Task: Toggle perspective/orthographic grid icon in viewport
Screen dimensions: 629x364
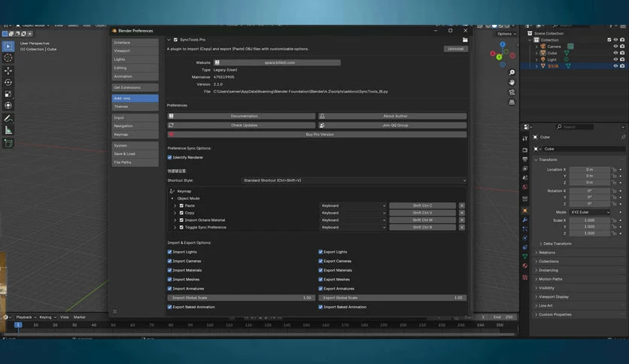Action: 512,102
